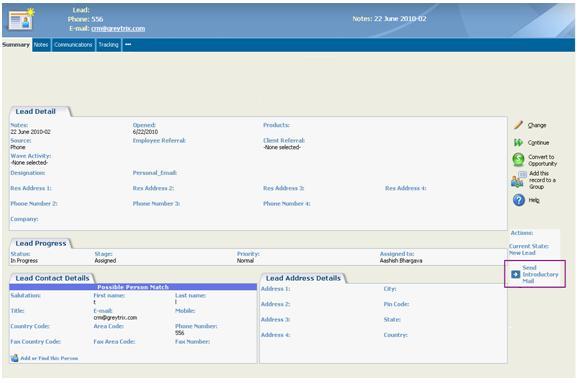Click the Personal_Email field label
The image size is (578, 383).
[x=155, y=173]
